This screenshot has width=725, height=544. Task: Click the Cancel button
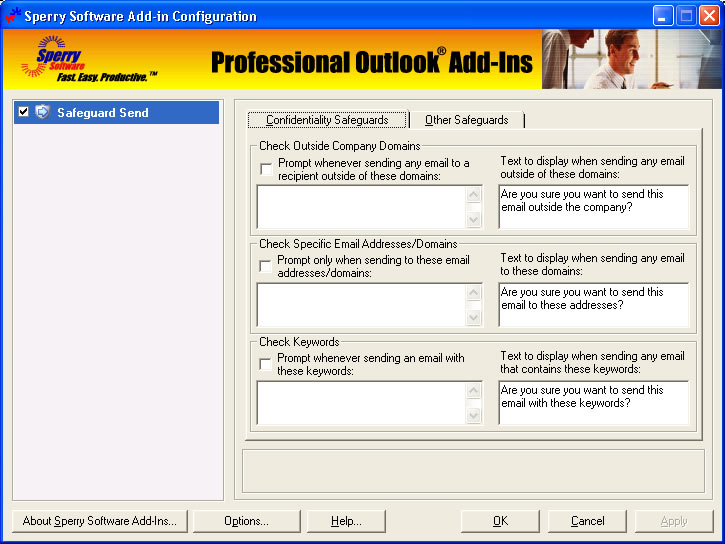click(587, 521)
